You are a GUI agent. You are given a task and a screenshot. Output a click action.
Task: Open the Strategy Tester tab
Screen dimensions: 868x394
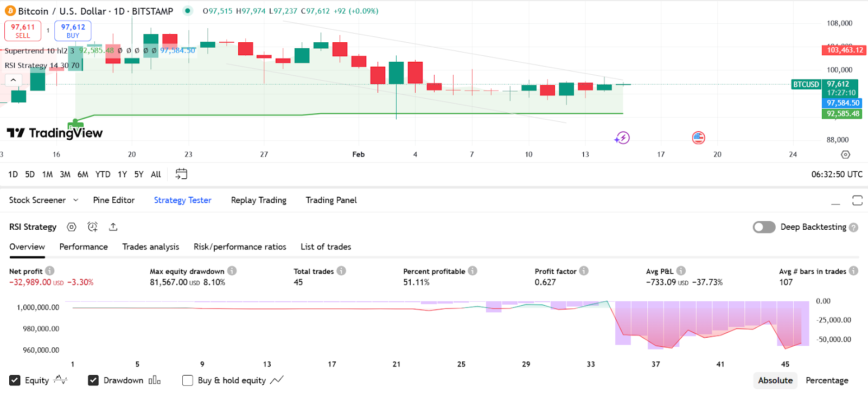point(183,200)
